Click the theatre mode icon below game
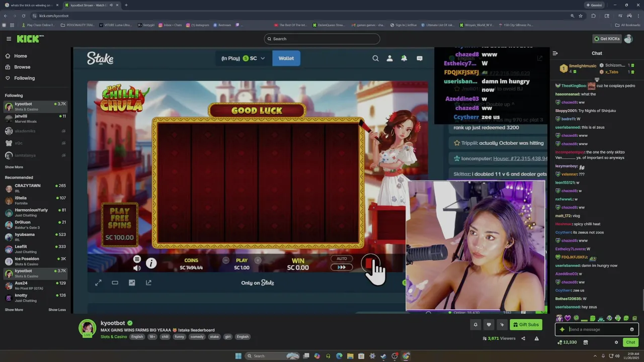Image resolution: width=644 pixels, height=362 pixels. 115,283
